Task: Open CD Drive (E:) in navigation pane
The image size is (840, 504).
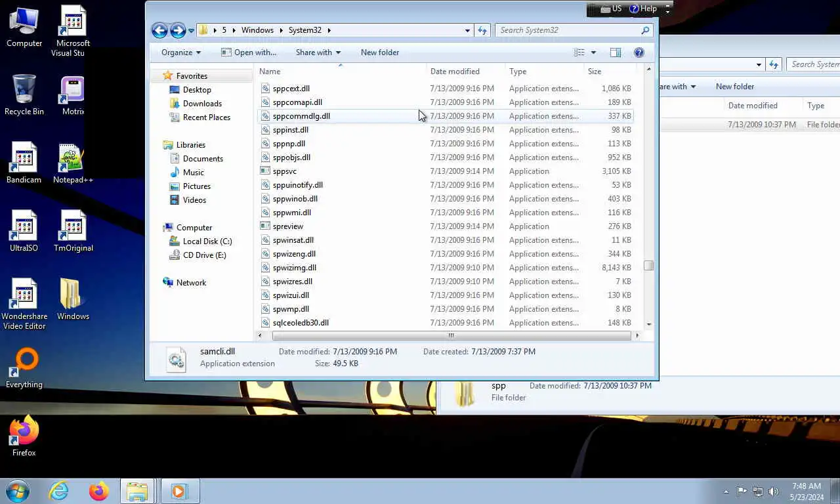Action: pos(204,255)
